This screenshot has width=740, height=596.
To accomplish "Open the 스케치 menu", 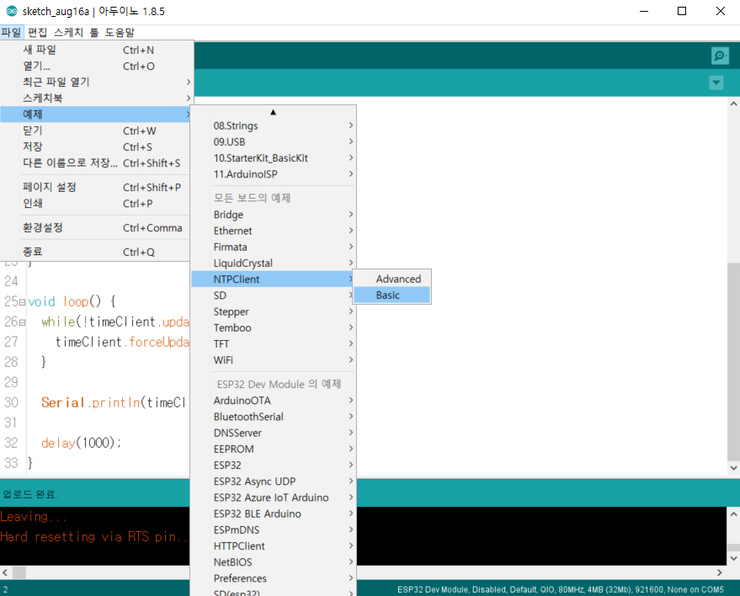I will pyautogui.click(x=68, y=32).
